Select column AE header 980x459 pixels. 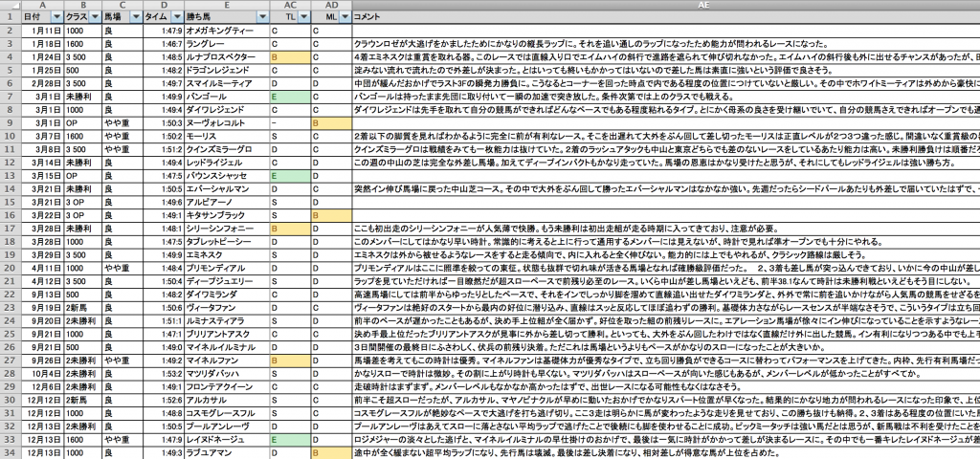click(x=666, y=5)
